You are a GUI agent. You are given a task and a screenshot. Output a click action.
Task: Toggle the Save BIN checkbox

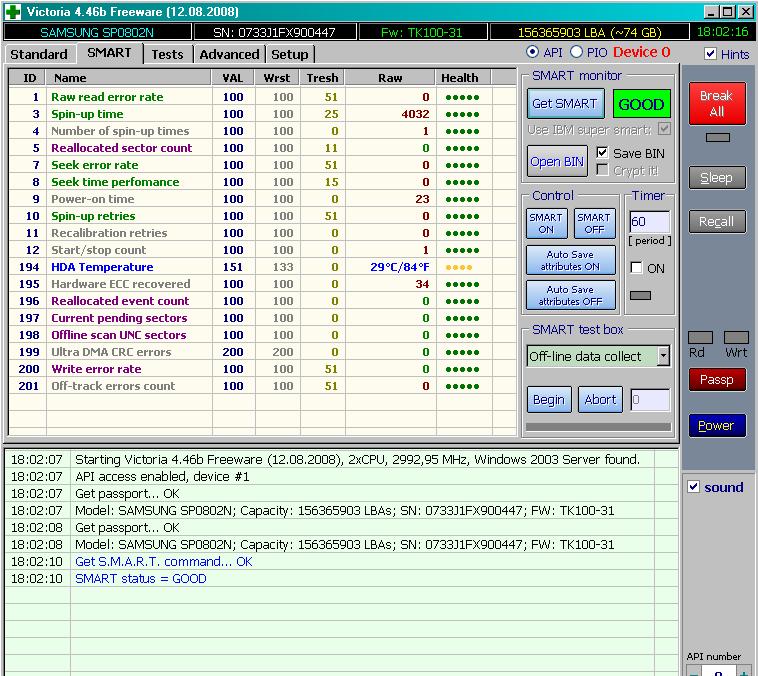[x=602, y=153]
